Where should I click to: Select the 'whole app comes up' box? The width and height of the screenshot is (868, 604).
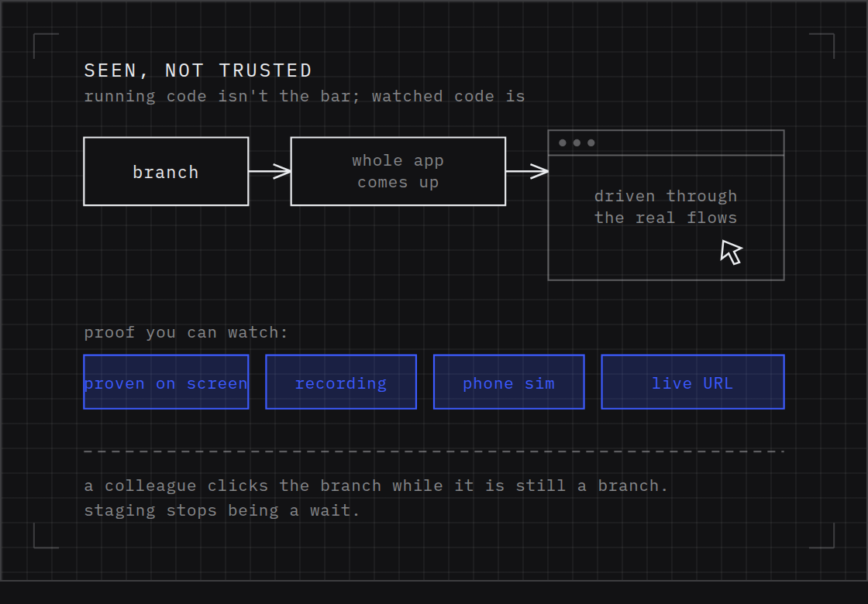[x=398, y=171]
